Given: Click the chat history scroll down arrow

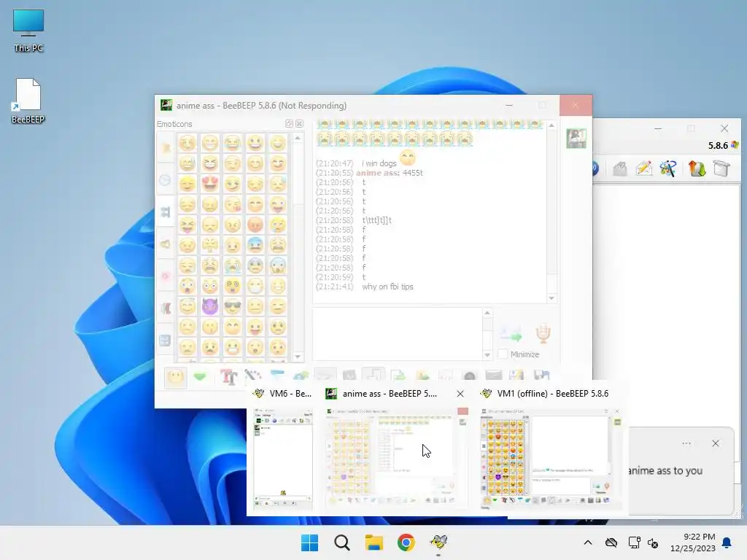Looking at the screenshot, I should pyautogui.click(x=551, y=298).
